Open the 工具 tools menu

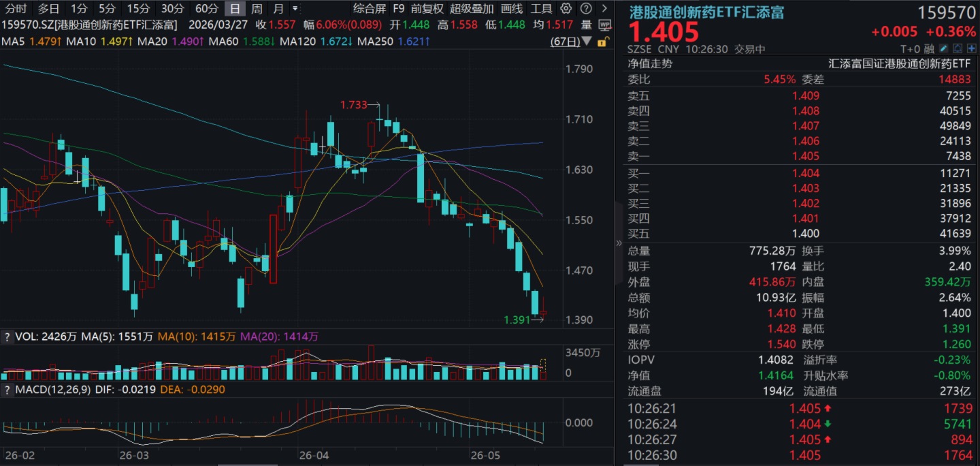point(542,9)
